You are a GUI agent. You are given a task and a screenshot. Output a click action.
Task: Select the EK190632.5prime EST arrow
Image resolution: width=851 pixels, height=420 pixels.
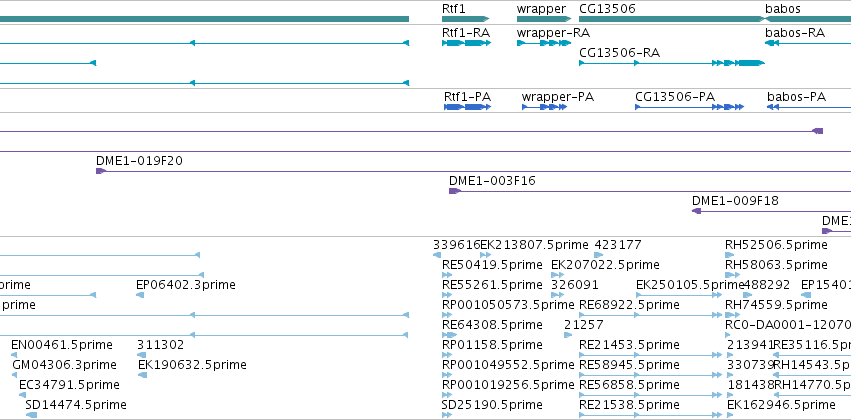[x=143, y=375]
